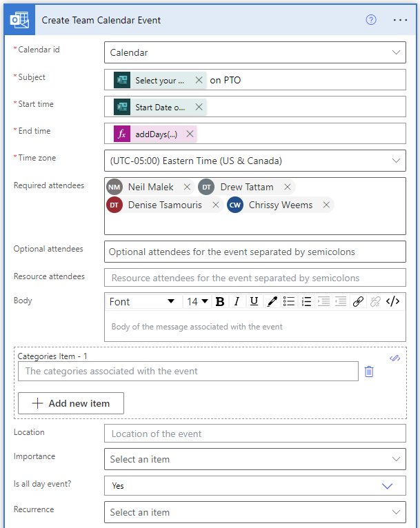The width and height of the screenshot is (420, 528).
Task: Expand the Calendar id dropdown
Action: pyautogui.click(x=396, y=52)
